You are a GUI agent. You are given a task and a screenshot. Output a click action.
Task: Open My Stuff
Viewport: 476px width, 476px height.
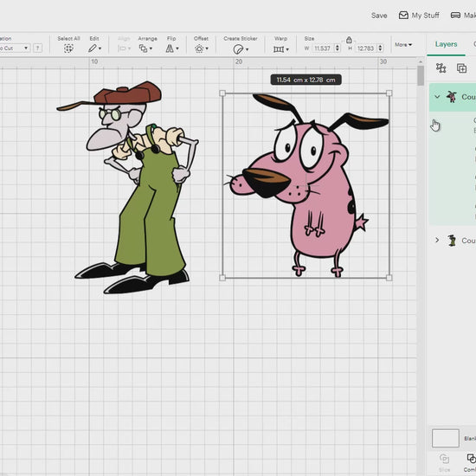click(x=419, y=16)
